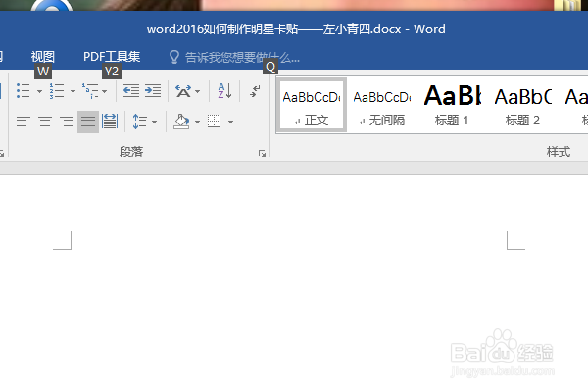This screenshot has width=588, height=392.
Task: Apply the 标题 1 style
Action: coord(453,105)
